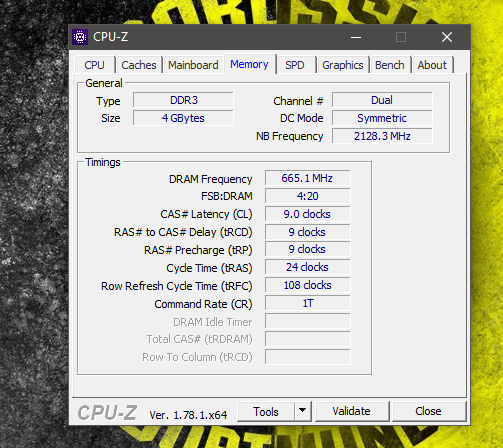Viewport: 503px width, 448px height.
Task: Click the Dual channel value
Action: [382, 100]
